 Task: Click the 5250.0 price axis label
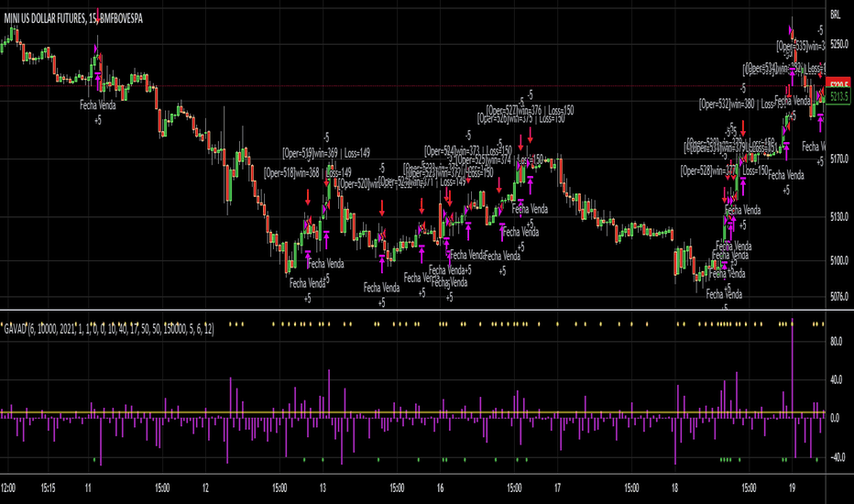pos(839,44)
